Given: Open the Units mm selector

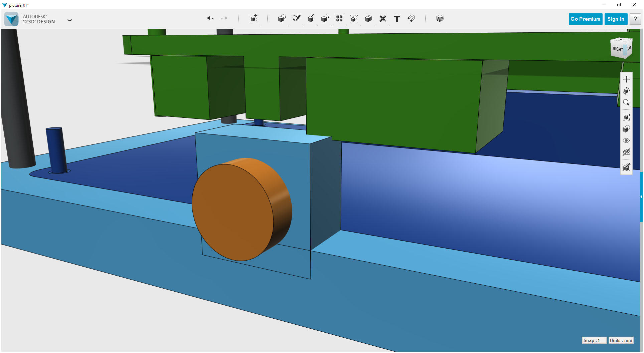Looking at the screenshot, I should point(620,340).
